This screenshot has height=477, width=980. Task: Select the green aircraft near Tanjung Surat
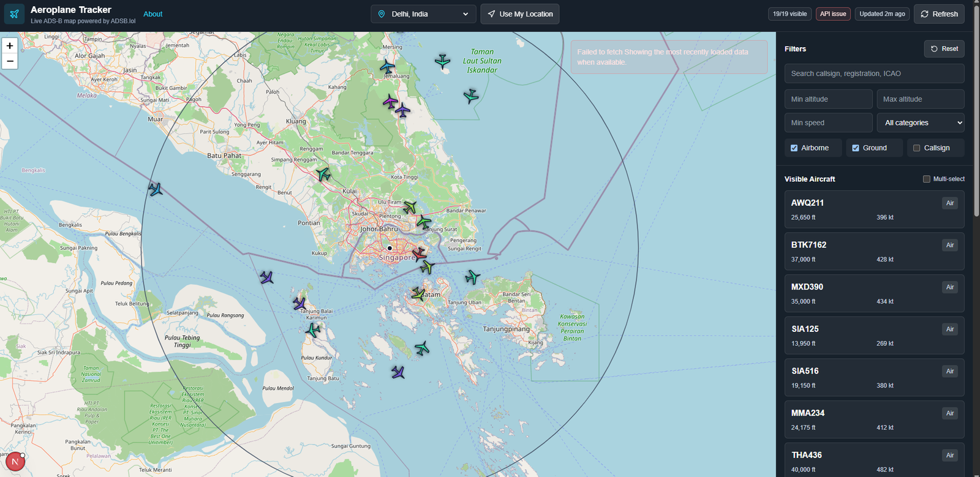[x=423, y=221]
